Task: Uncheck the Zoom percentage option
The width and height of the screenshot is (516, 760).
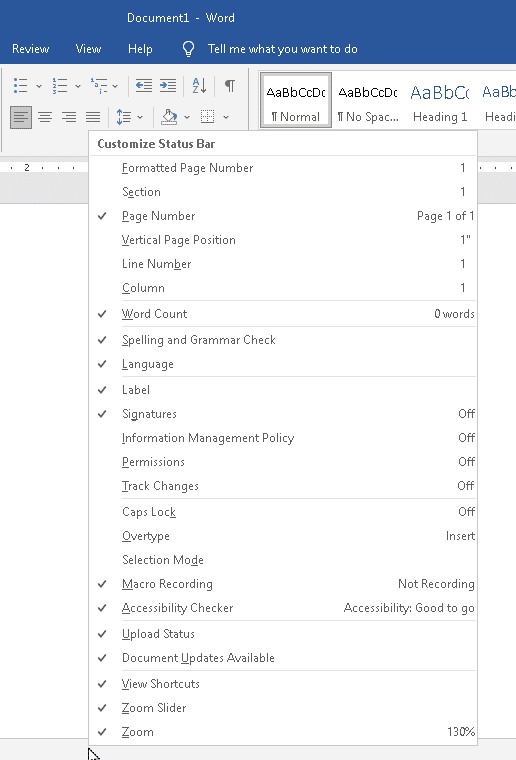Action: click(x=283, y=732)
